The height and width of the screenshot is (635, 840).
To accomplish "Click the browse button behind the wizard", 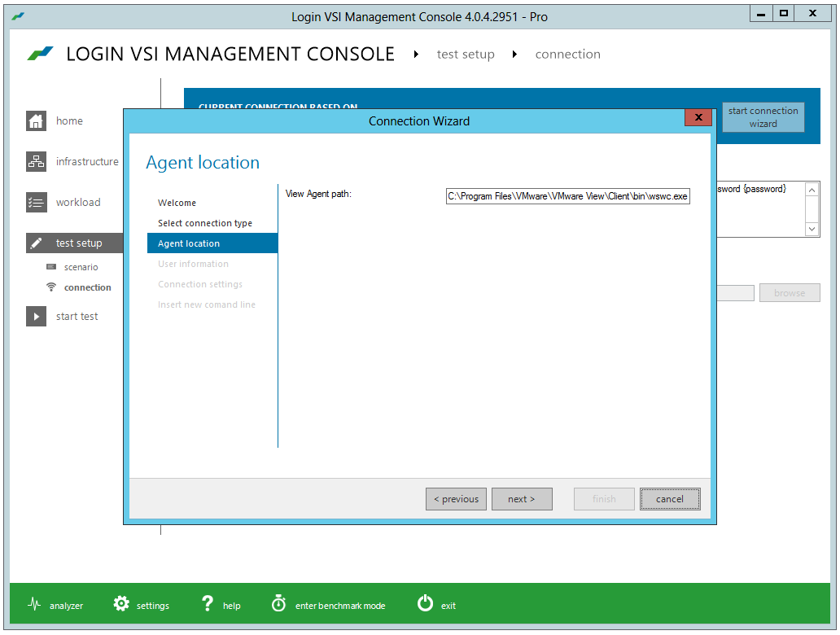I will (789, 293).
